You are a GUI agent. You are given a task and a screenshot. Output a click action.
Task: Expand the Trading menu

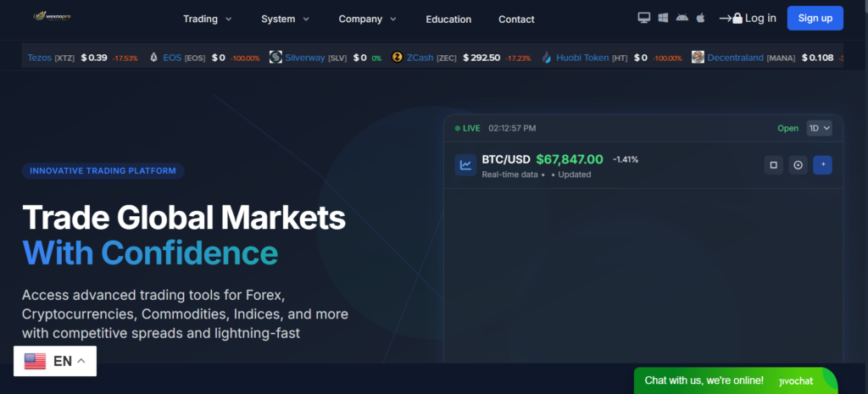click(208, 19)
